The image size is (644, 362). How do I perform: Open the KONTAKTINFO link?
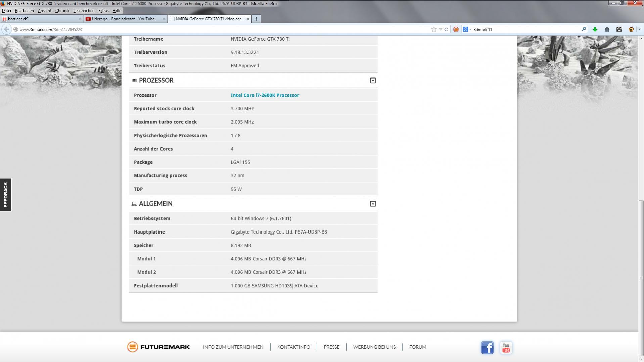[293, 347]
